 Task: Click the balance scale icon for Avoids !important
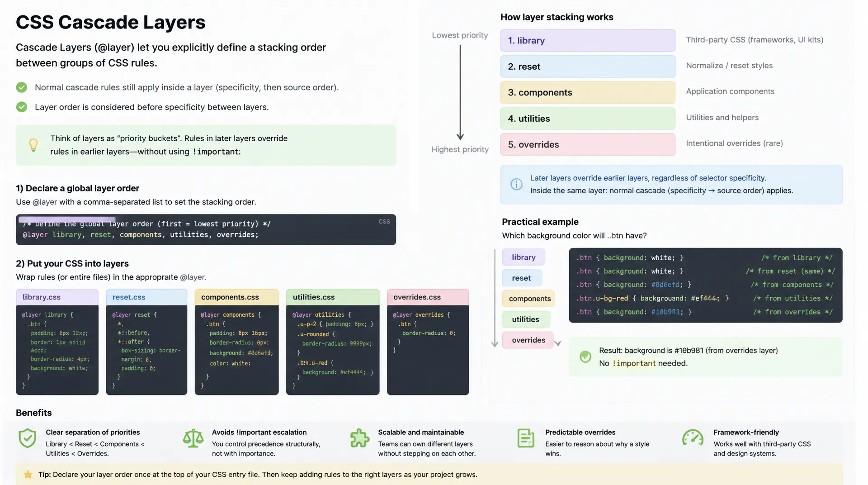click(x=193, y=438)
